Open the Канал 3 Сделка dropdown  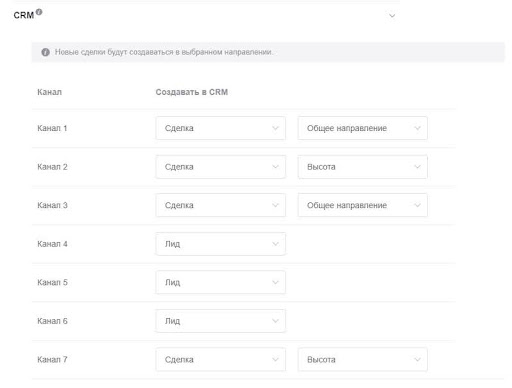(x=220, y=205)
